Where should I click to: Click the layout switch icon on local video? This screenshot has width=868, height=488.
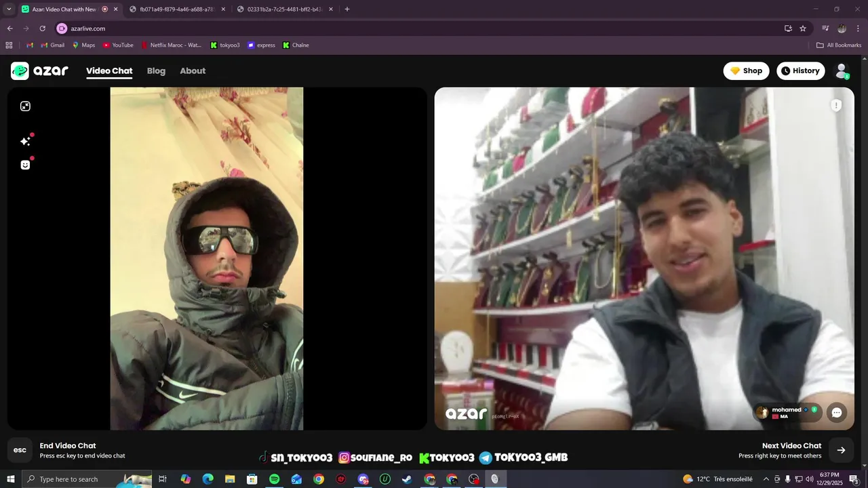point(25,106)
